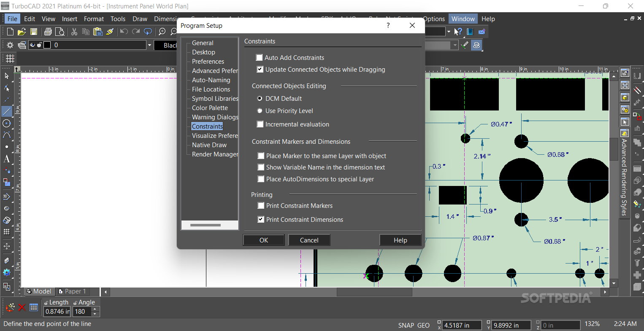644x331 pixels.
Task: Click the Paste clipboard icon
Action: pyautogui.click(x=98, y=32)
